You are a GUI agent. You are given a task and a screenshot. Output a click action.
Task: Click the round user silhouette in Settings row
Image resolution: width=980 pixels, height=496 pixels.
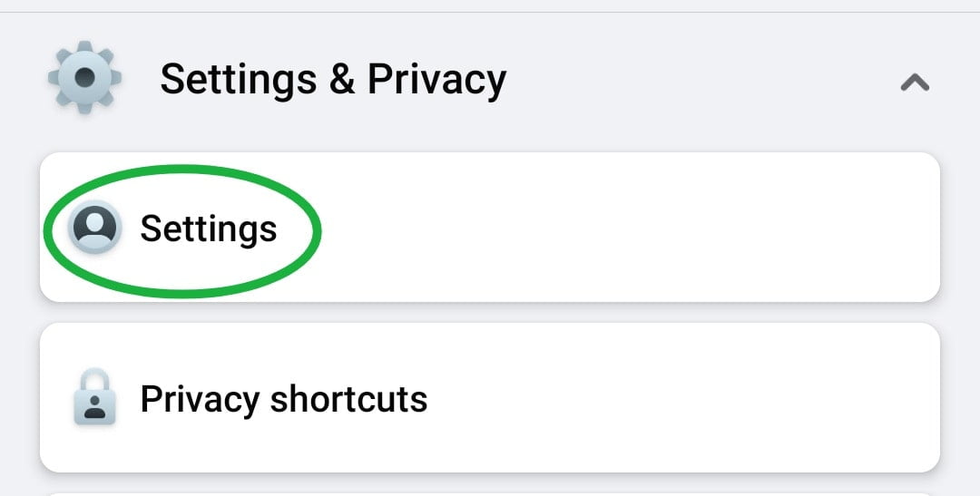point(94,227)
